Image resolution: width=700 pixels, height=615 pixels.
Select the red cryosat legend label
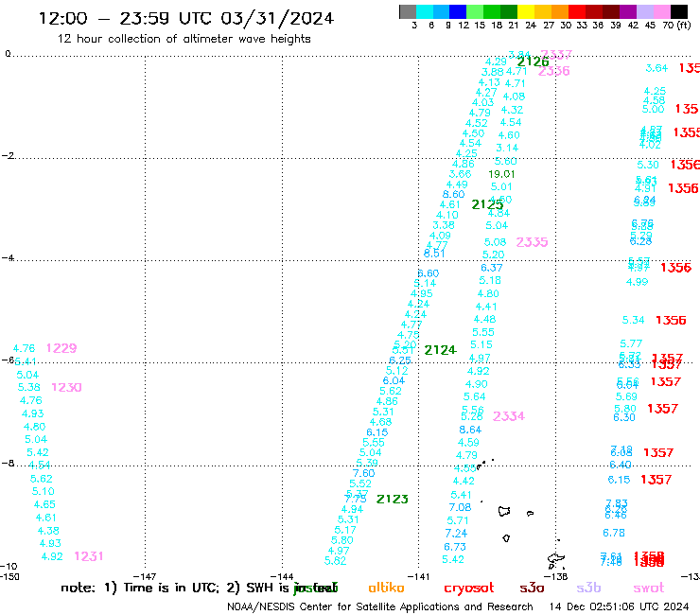pyautogui.click(x=469, y=589)
